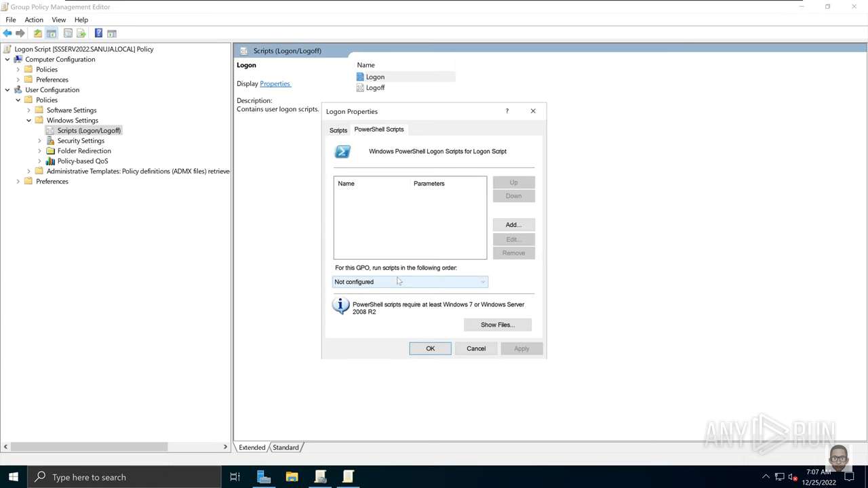The width and height of the screenshot is (868, 488).
Task: Click the Logon Script policy root icon
Action: tap(7, 49)
